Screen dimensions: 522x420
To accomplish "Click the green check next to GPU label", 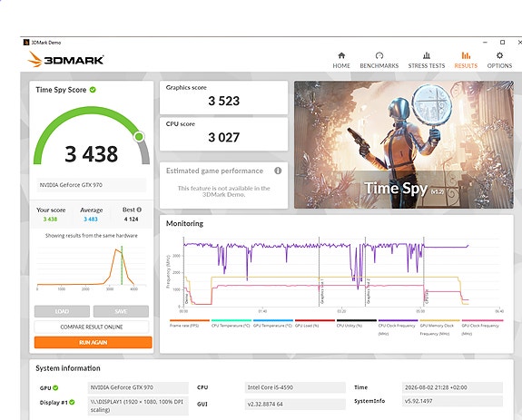I will click(x=55, y=387).
